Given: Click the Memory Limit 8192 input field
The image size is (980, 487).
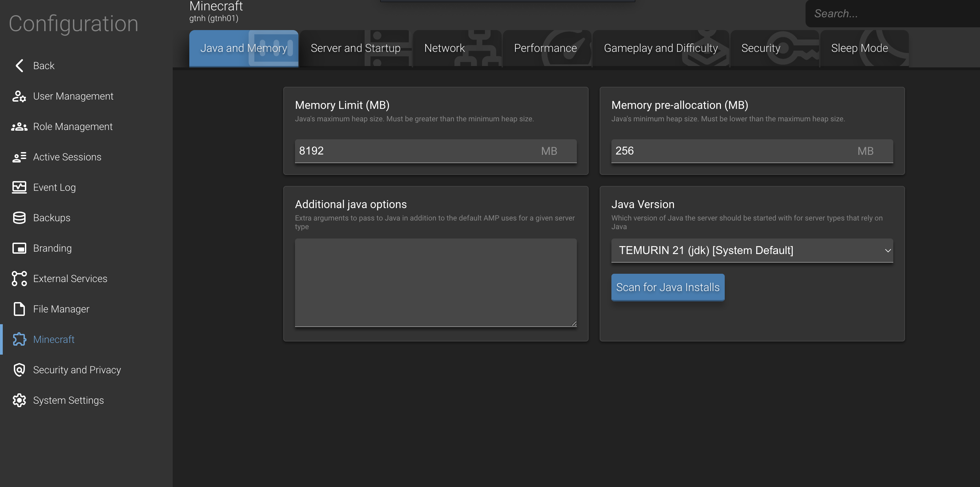Looking at the screenshot, I should point(436,151).
